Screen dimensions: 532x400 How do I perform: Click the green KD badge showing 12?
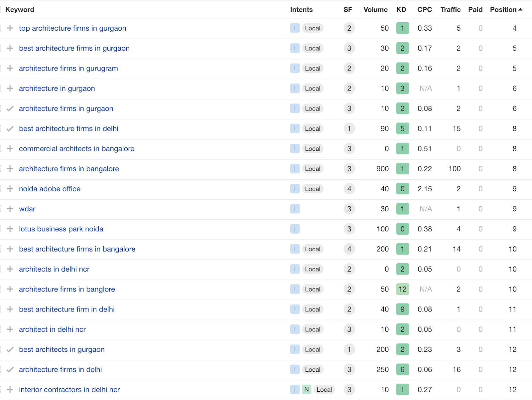click(402, 289)
